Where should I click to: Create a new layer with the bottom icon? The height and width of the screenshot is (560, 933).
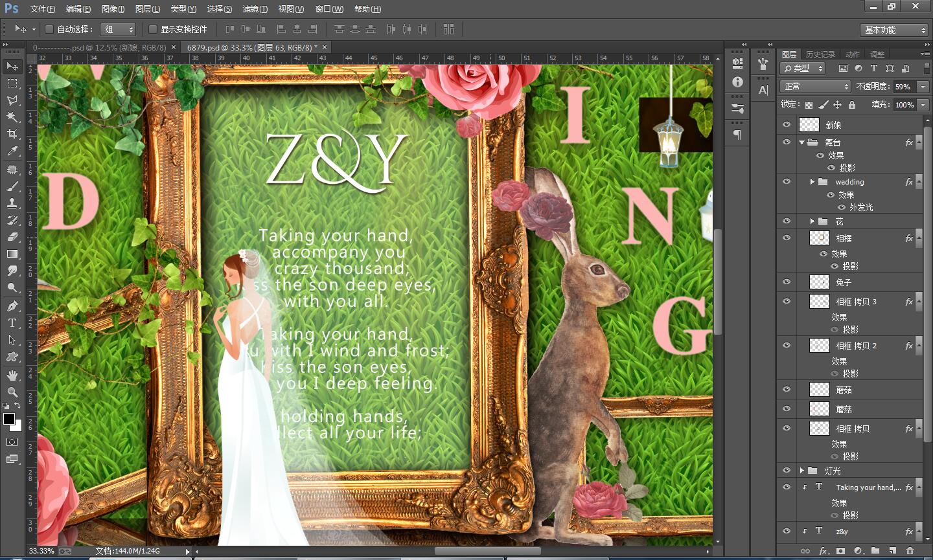893,551
